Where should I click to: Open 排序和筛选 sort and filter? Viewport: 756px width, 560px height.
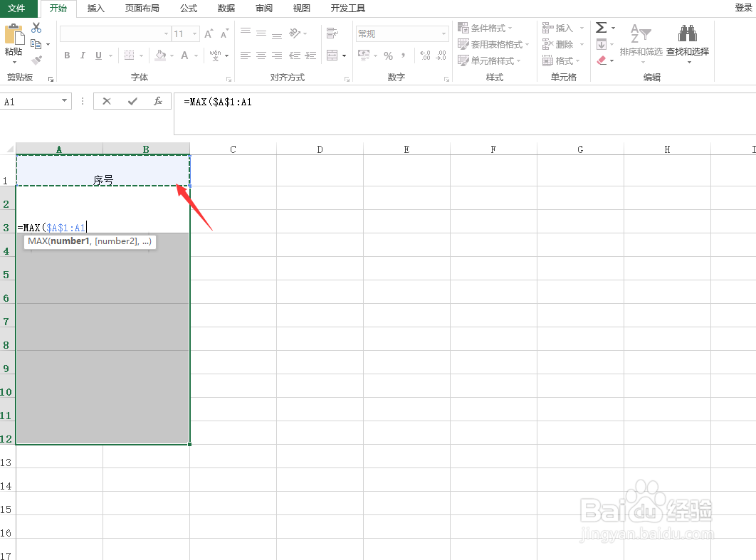[641, 43]
